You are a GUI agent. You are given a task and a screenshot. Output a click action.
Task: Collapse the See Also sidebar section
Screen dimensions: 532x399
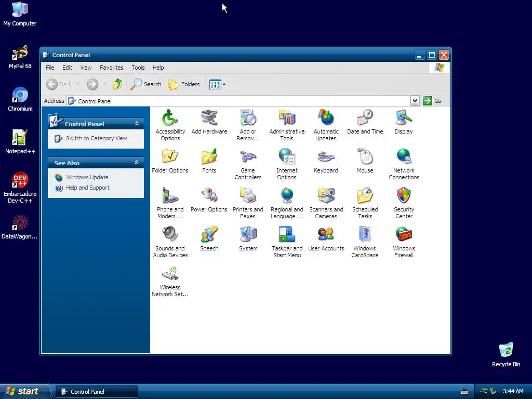pos(137,163)
